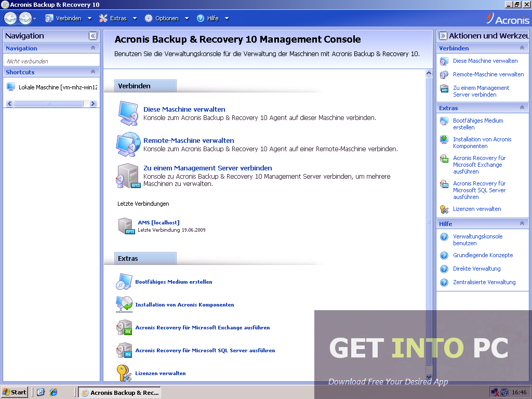Viewport: 532px width, 399px height.
Task: Click the Internet Explorer quick launch icon
Action: point(54,392)
